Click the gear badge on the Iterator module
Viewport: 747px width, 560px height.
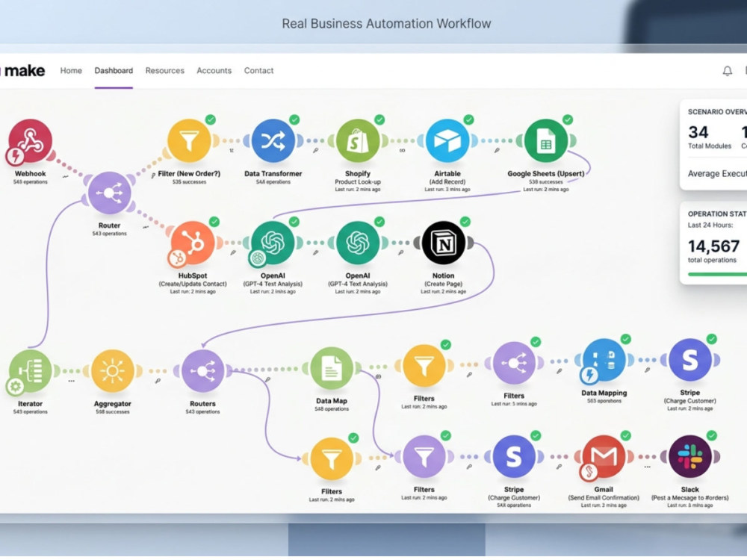[x=15, y=386]
